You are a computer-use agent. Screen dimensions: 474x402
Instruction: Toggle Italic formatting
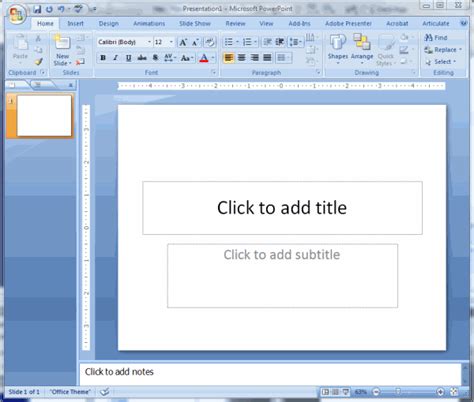[115, 58]
